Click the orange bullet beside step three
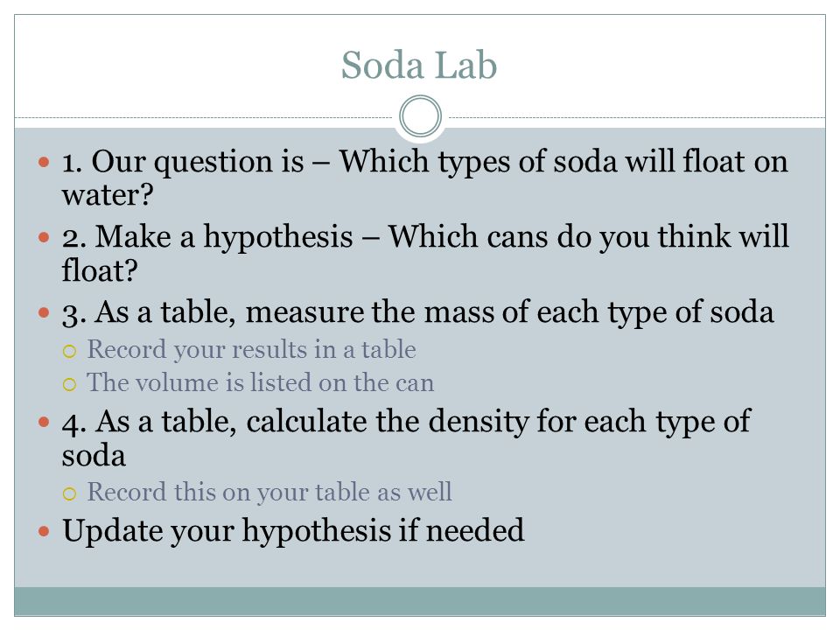Viewport: 840px width, 630px height. point(44,312)
